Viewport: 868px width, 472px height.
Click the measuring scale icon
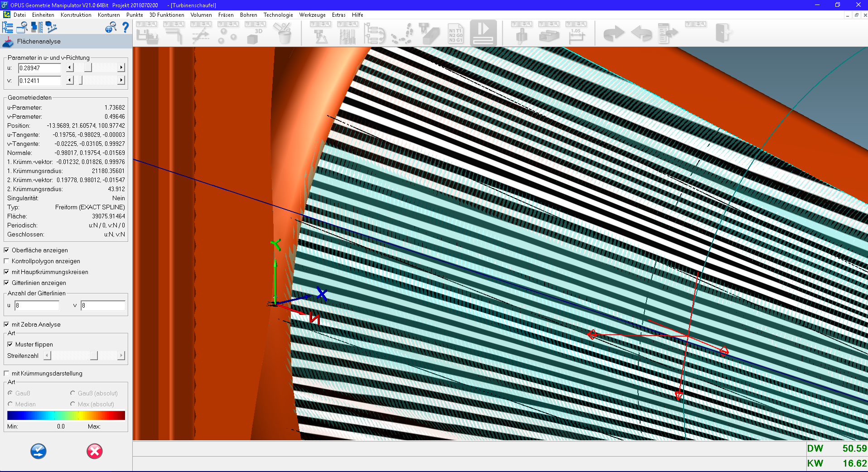pos(51,28)
